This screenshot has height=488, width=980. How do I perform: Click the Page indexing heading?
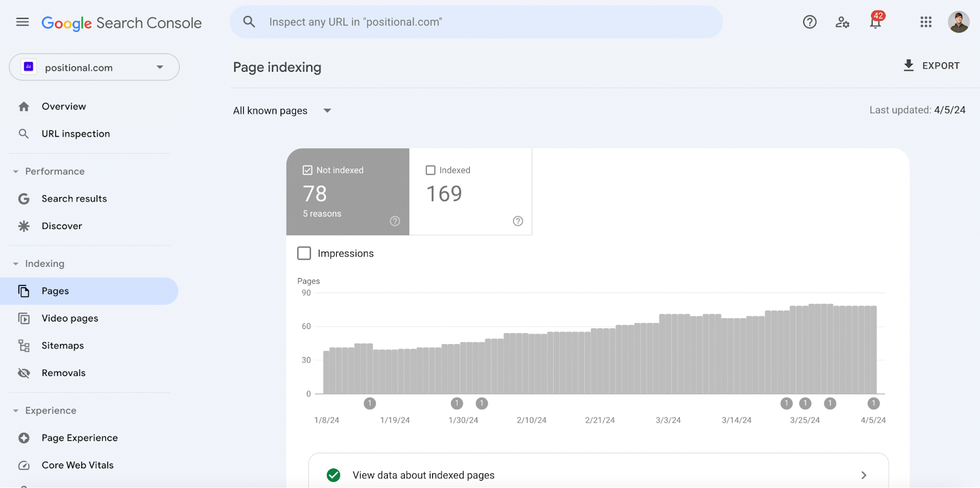point(277,67)
